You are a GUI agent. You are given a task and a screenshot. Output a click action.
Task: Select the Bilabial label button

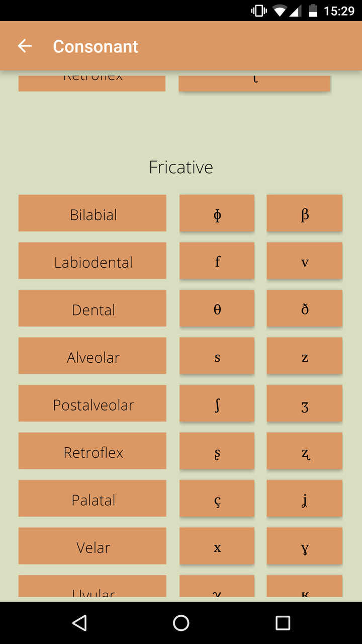(93, 213)
